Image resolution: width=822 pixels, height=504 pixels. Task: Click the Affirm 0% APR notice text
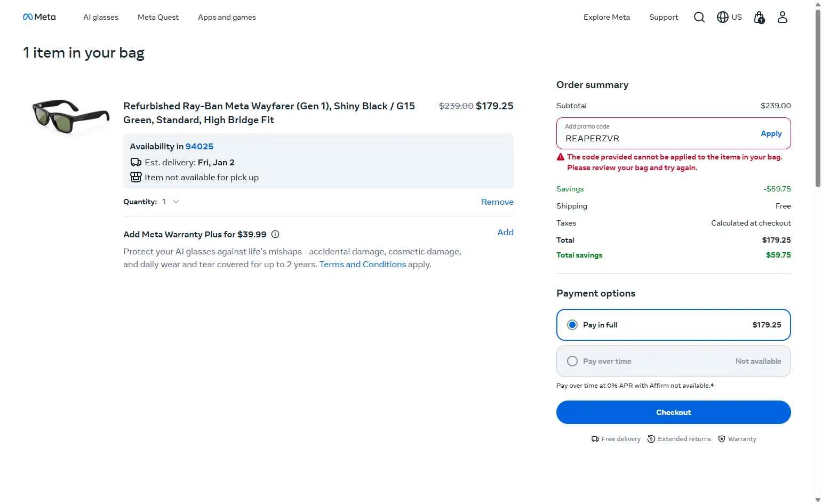tap(635, 386)
